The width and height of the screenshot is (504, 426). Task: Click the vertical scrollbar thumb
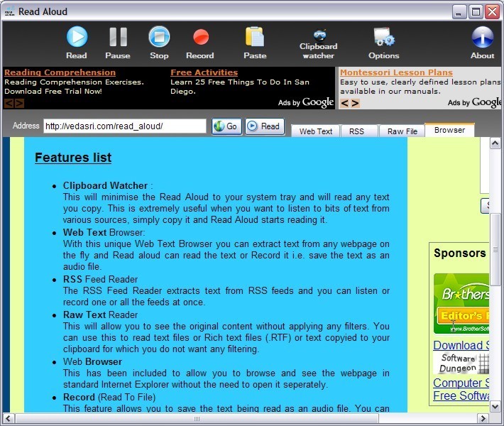(495, 249)
